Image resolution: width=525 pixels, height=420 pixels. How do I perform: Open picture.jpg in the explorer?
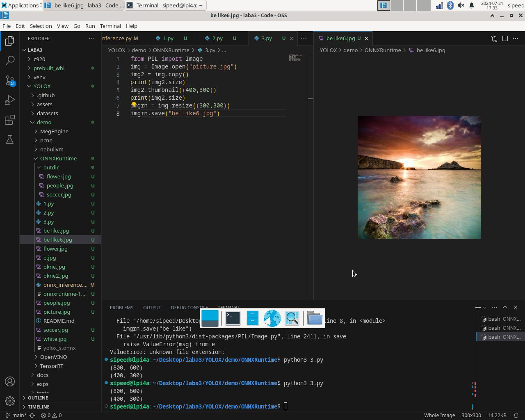tap(57, 312)
